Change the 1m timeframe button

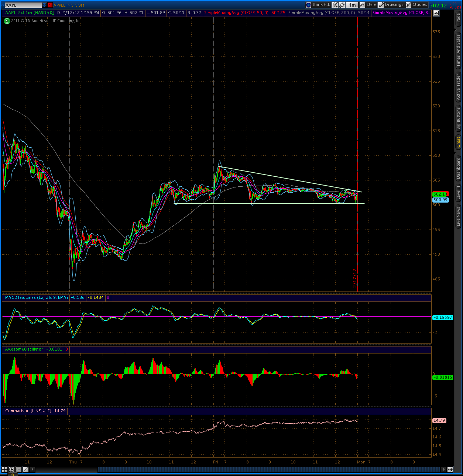(353, 5)
